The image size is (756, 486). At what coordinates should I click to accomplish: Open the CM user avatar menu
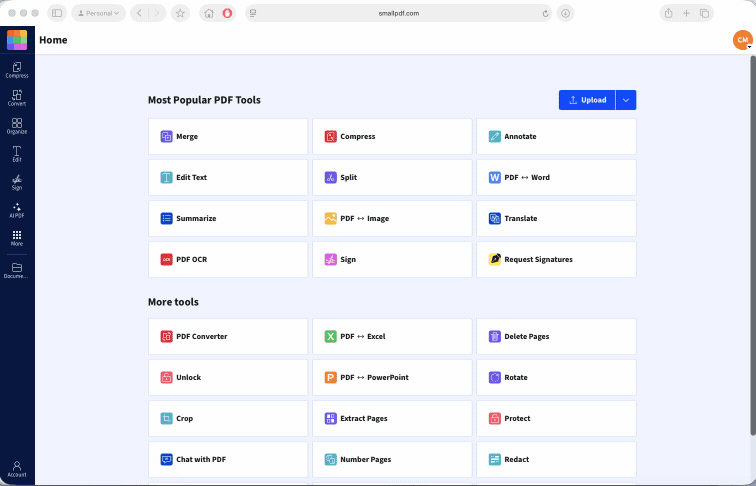coord(742,40)
